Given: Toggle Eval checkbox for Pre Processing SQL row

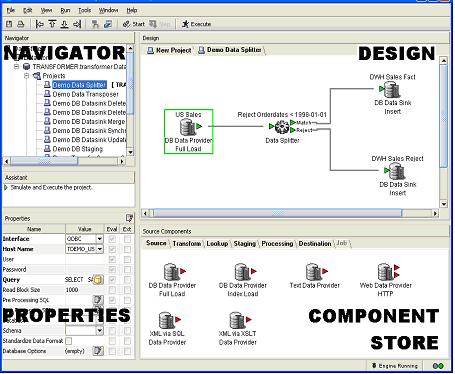Looking at the screenshot, I should pos(112,300).
